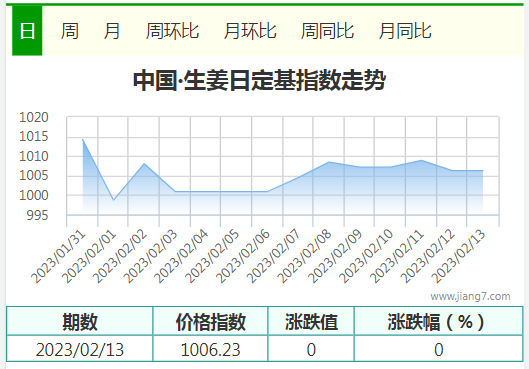Click the 2023/02/12 x-axis label
The image size is (529, 369).
[428, 257]
